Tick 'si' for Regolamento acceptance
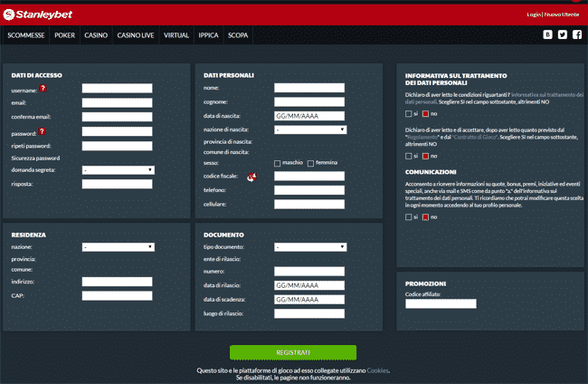588x384 pixels. pyautogui.click(x=408, y=156)
